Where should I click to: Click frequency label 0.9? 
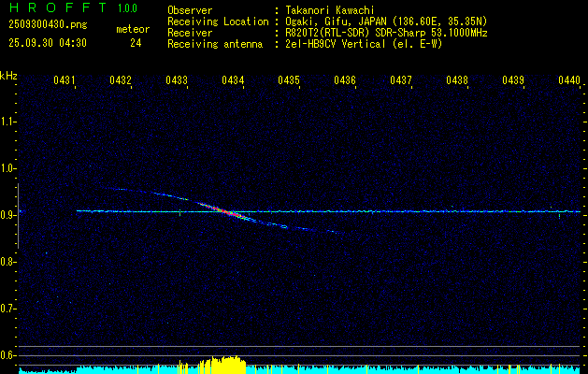[7, 215]
